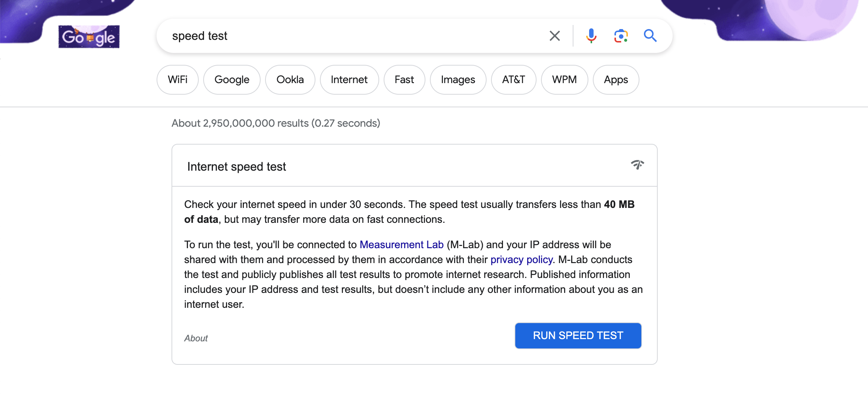Select the WPM suggestion chip
The width and height of the screenshot is (868, 395).
pyautogui.click(x=564, y=79)
